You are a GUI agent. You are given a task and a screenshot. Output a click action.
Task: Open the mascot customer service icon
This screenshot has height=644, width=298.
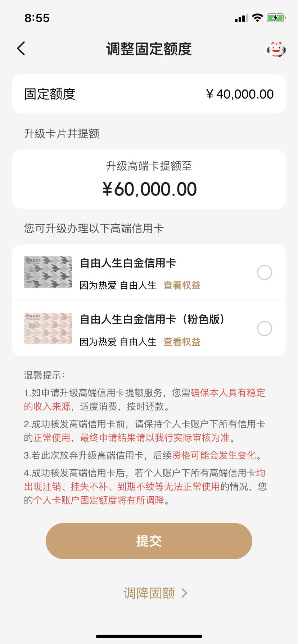[x=276, y=49]
